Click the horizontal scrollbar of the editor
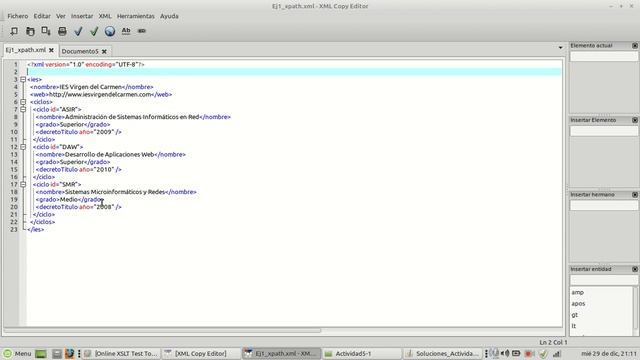Image resolution: width=640 pixels, height=360 pixels. pos(162,330)
